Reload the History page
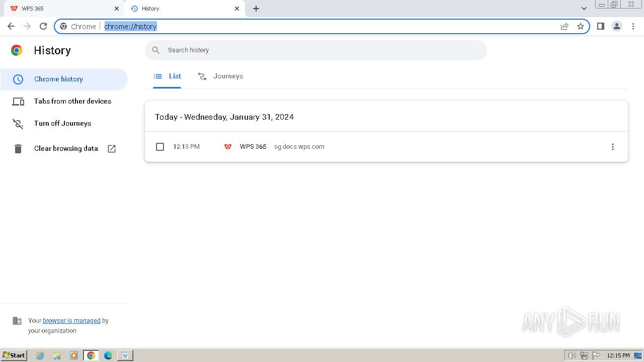The height and width of the screenshot is (362, 644). pyautogui.click(x=43, y=26)
